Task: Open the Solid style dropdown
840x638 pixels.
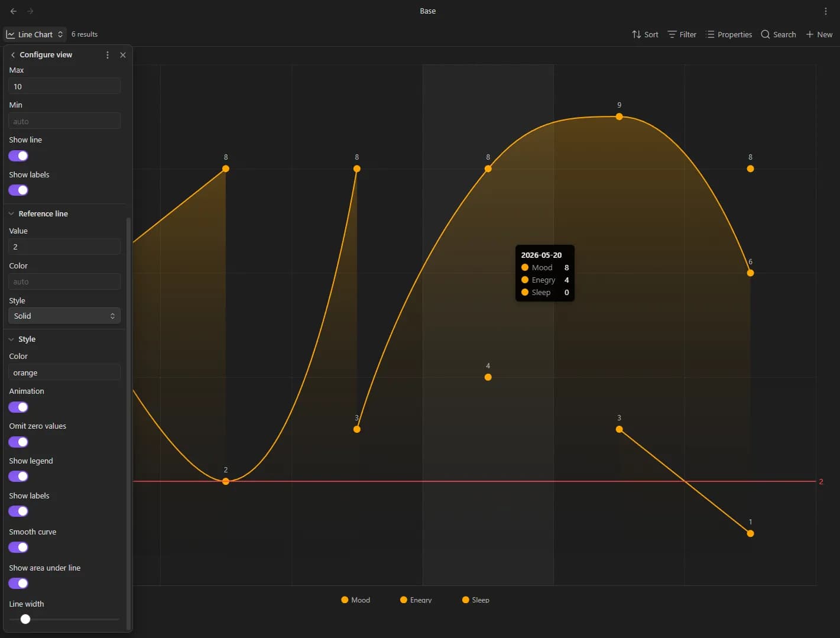Action: pyautogui.click(x=64, y=316)
